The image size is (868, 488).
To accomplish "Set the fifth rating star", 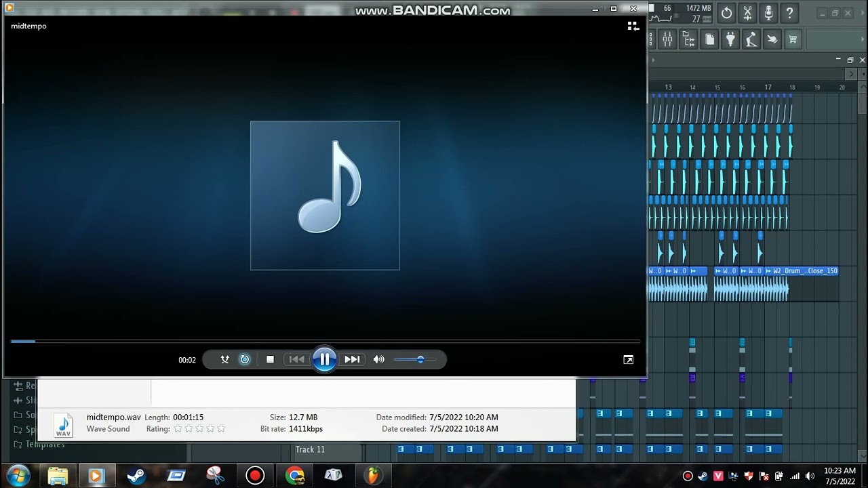I will tap(221, 429).
